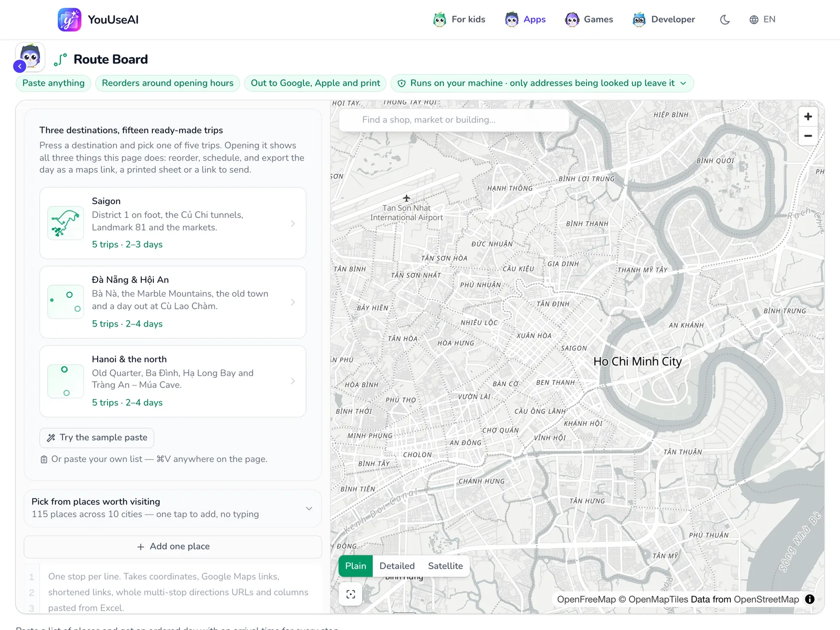Select Out to Google, Apple and print chip
840x630 pixels.
click(316, 83)
